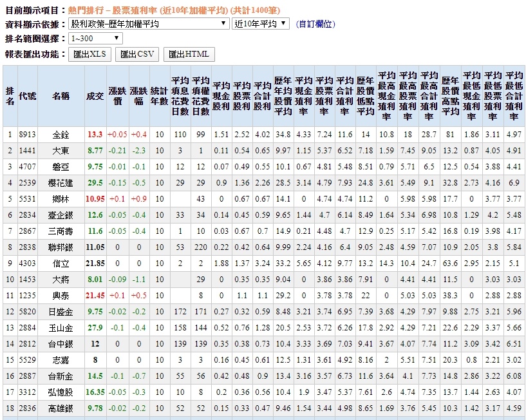526x420 pixels.
Task: Open stock 信立 by its name
Action: (x=61, y=263)
